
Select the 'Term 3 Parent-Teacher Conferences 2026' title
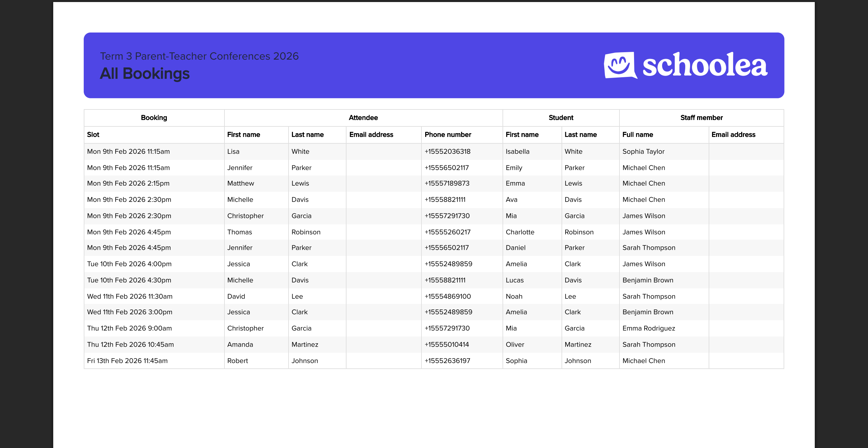point(199,56)
